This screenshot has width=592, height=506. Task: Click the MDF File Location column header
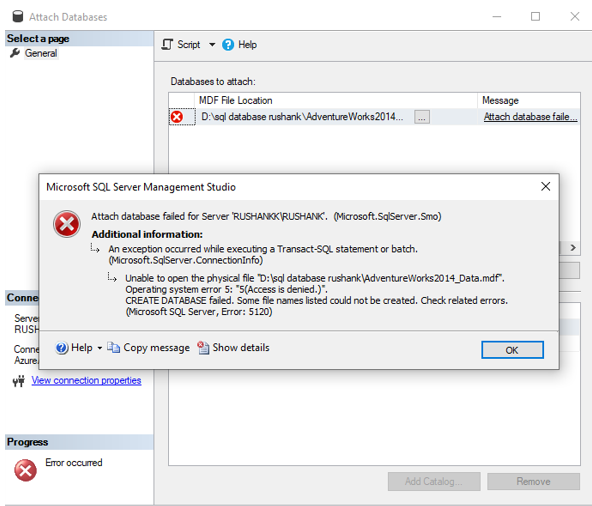coord(336,100)
